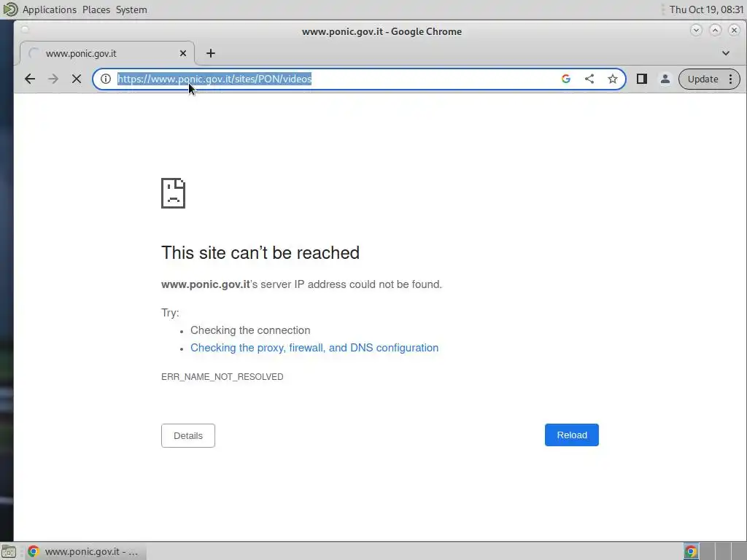The width and height of the screenshot is (747, 560).
Task: Go back to the previous page
Action: point(29,79)
